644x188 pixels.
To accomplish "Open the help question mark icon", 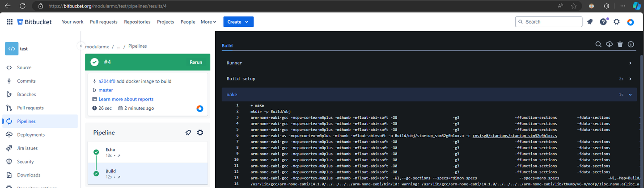I will (603, 22).
